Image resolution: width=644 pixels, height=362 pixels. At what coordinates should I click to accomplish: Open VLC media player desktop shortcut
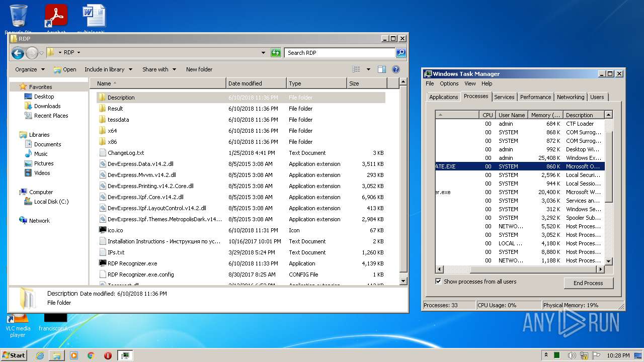click(18, 324)
